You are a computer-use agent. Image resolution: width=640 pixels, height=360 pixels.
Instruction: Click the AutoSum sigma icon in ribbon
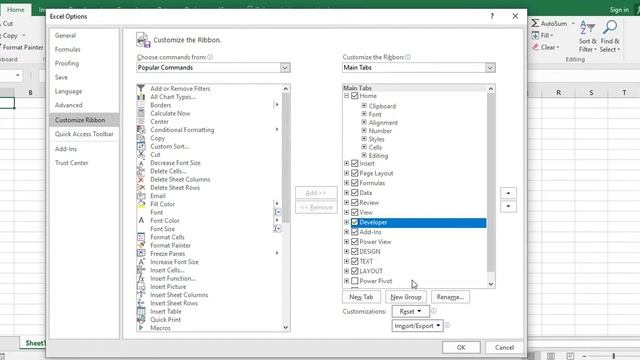[535, 23]
